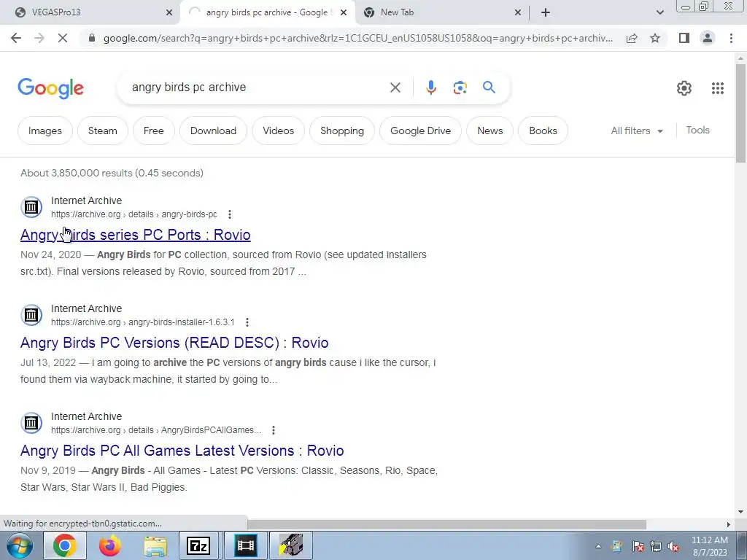View site information lock icon
The height and width of the screenshot is (560, 747).
92,38
